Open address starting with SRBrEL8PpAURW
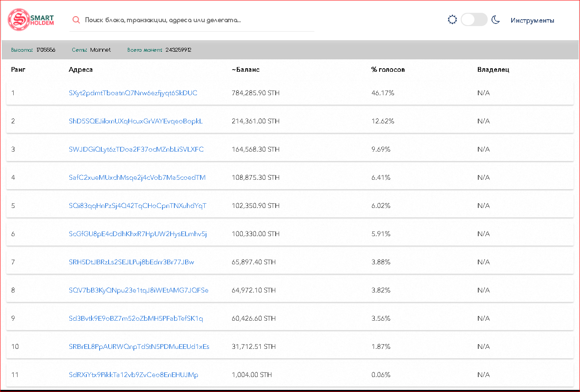 (139, 347)
